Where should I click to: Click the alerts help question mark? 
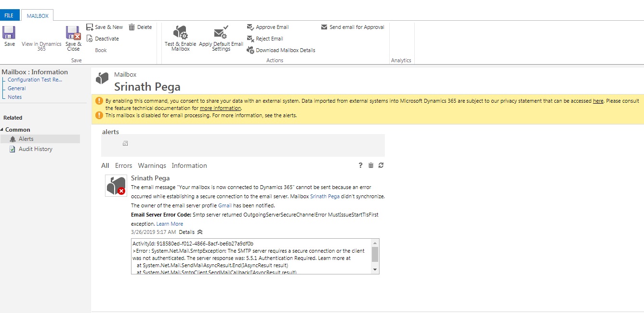coord(360,165)
